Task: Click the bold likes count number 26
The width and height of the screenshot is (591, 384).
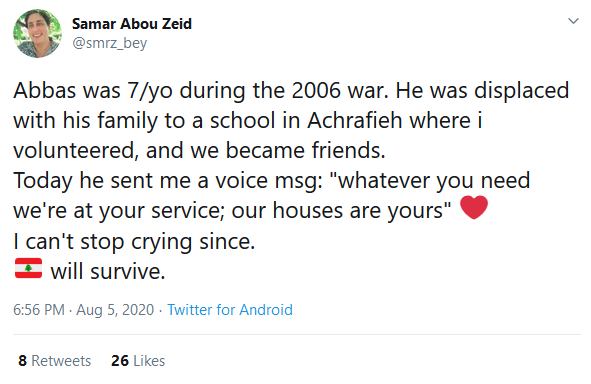Action: (120, 361)
